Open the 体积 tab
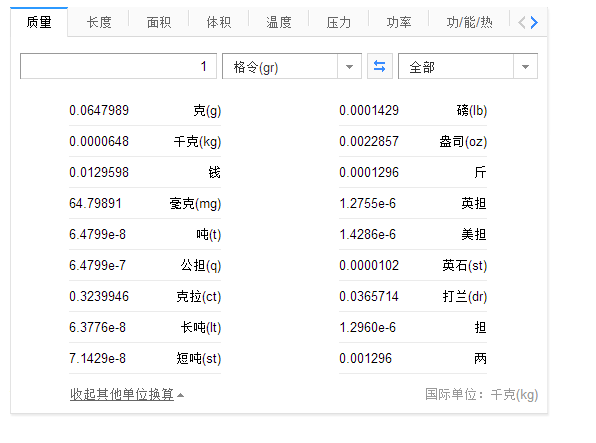Viewport: 596px width, 443px height. 219,22
